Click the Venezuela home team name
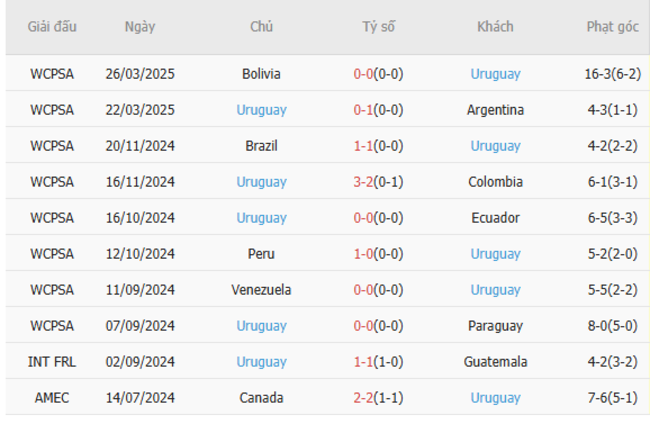The image size is (650, 424). coord(262,290)
